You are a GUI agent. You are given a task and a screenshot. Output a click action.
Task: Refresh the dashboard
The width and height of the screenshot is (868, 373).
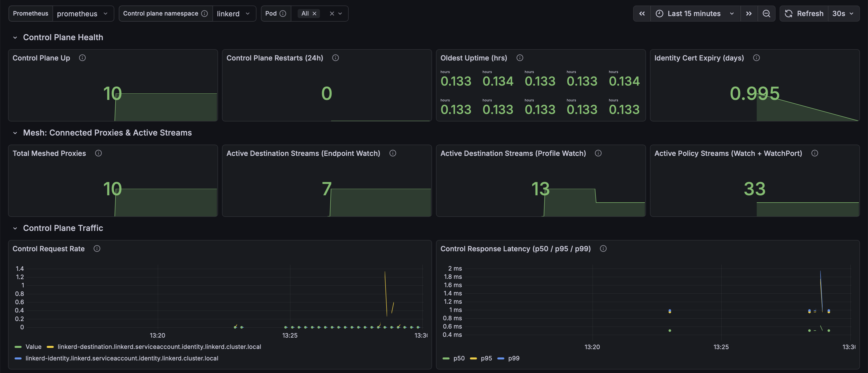804,14
